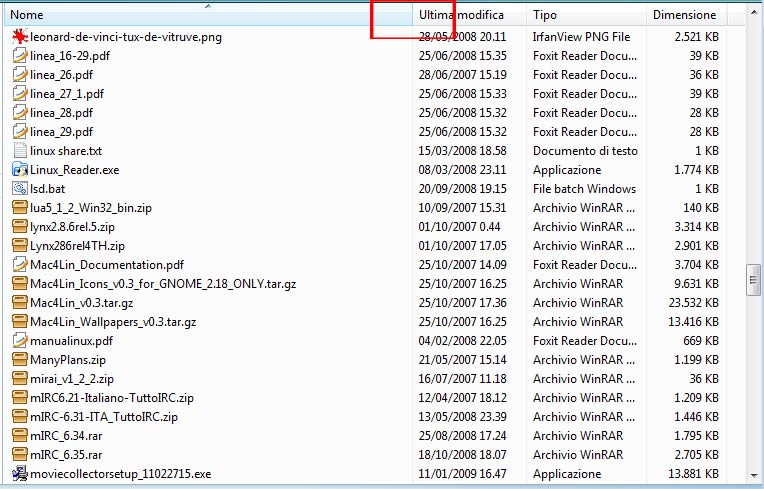Screen dimensions: 764x489
Task: Click the type 'IrfanView PNG File'
Action: pyautogui.click(x=581, y=37)
